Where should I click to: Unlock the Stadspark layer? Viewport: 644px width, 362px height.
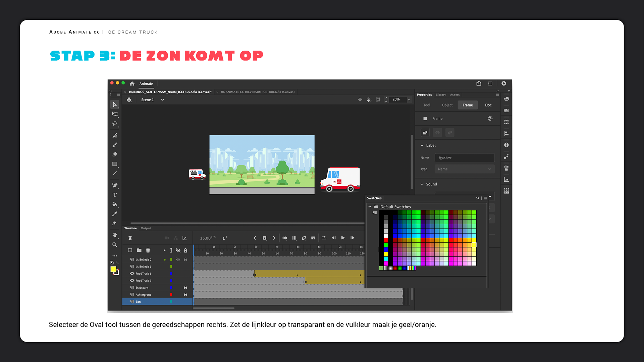coord(185,288)
